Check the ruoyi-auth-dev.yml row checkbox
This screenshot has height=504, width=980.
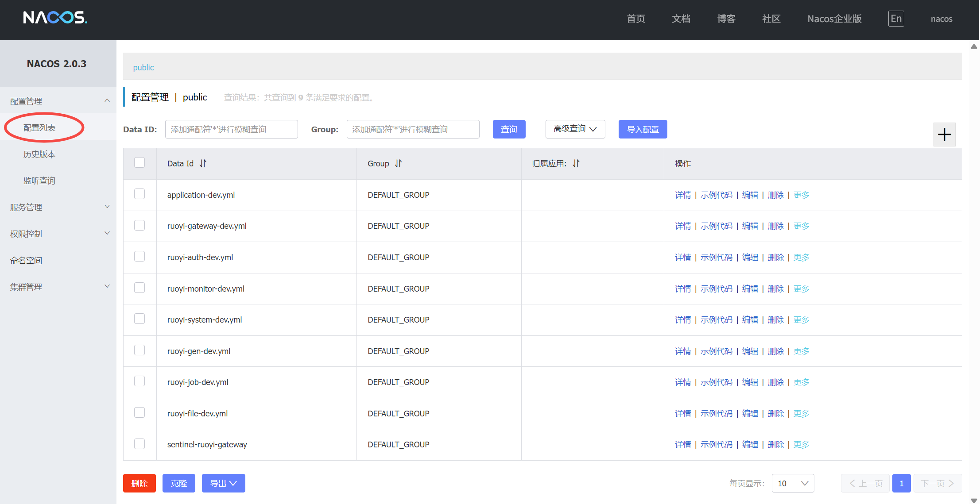139,256
